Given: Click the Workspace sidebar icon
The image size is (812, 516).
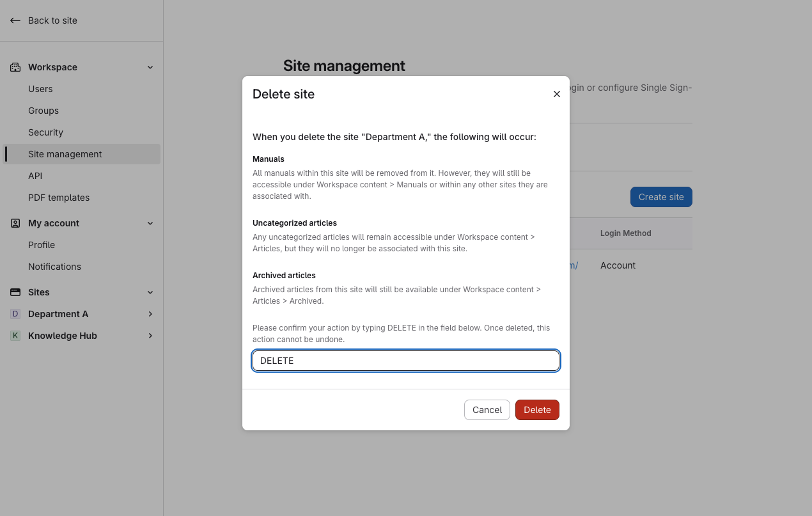Looking at the screenshot, I should coord(15,66).
